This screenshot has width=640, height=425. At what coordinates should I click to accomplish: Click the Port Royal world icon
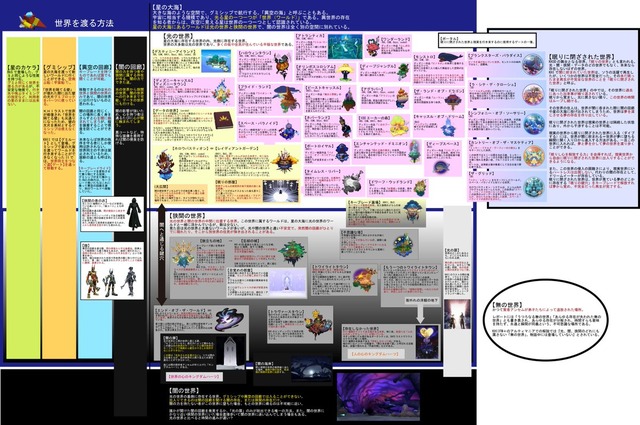[342, 152]
